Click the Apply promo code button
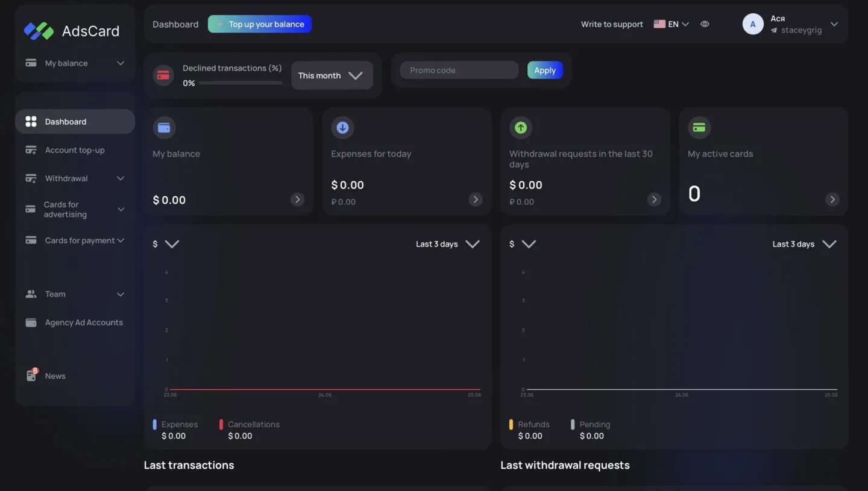The height and width of the screenshot is (491, 868). coord(544,70)
